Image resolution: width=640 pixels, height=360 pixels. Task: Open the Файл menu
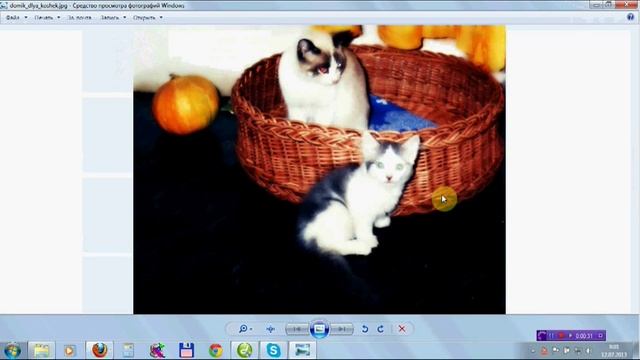click(17, 18)
